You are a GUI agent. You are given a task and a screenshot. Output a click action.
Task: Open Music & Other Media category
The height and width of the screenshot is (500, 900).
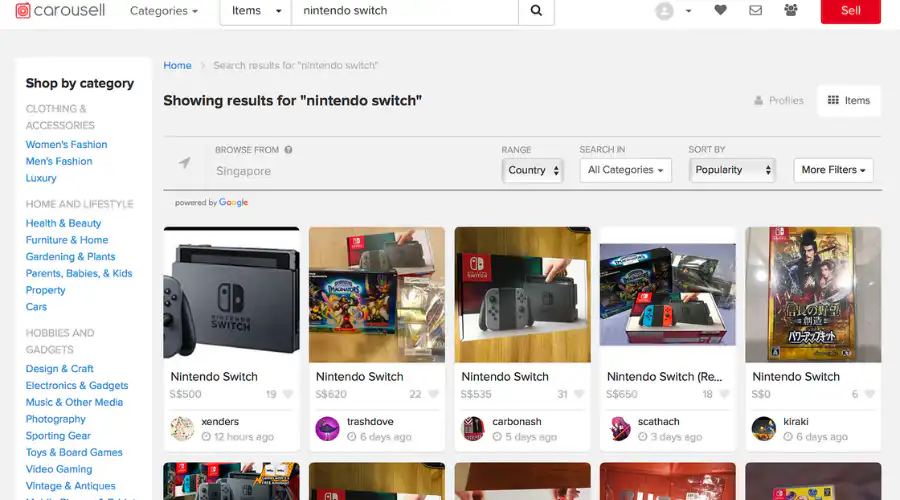click(74, 402)
